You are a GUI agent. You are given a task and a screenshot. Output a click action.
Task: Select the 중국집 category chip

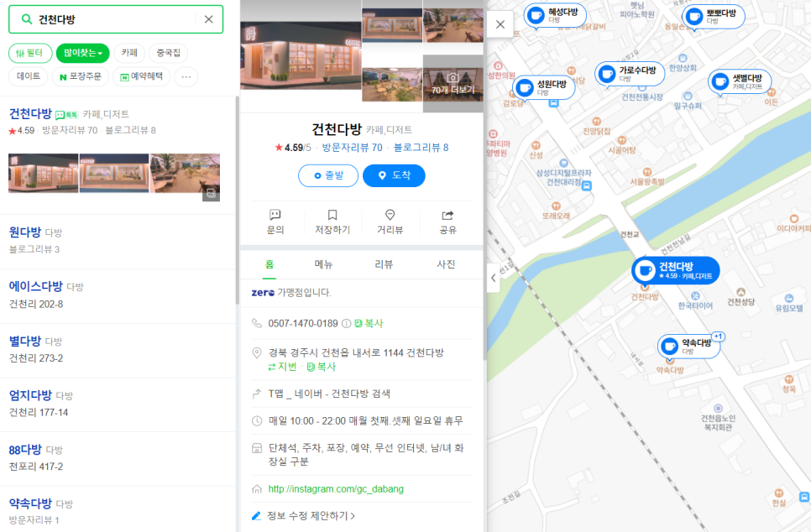[168, 53]
